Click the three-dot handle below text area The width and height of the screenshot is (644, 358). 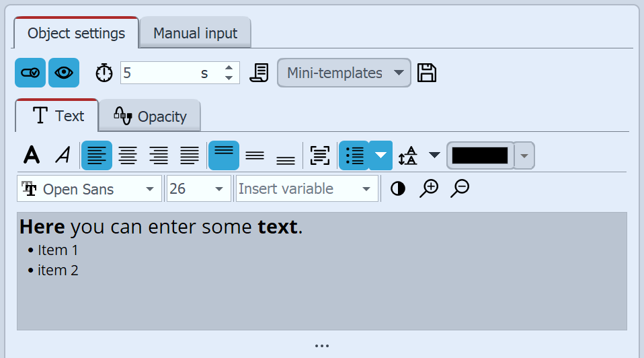click(x=322, y=346)
